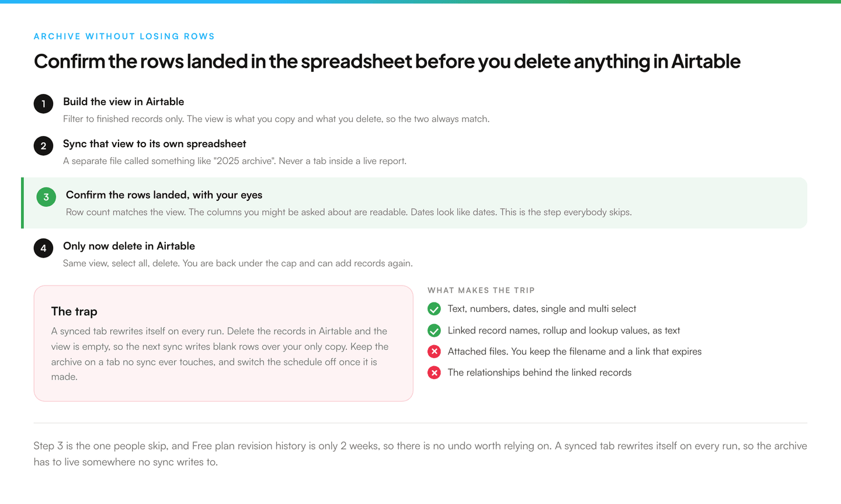Screen dimensions: 841x504
Task: Click green check beside Linked record names
Action: click(434, 331)
